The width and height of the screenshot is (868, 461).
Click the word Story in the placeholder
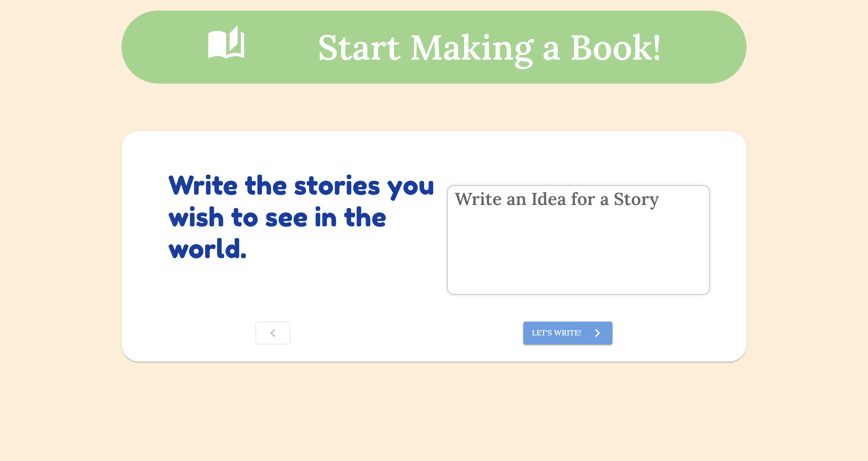pyautogui.click(x=636, y=200)
